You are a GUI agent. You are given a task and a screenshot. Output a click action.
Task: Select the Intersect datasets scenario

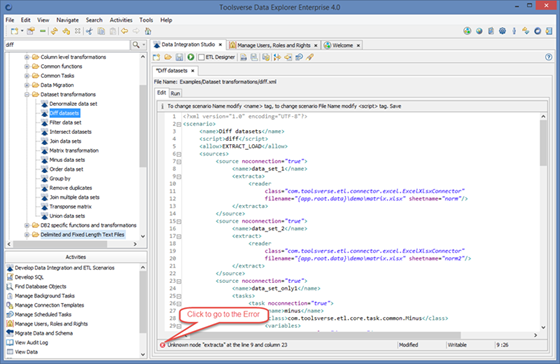point(70,132)
